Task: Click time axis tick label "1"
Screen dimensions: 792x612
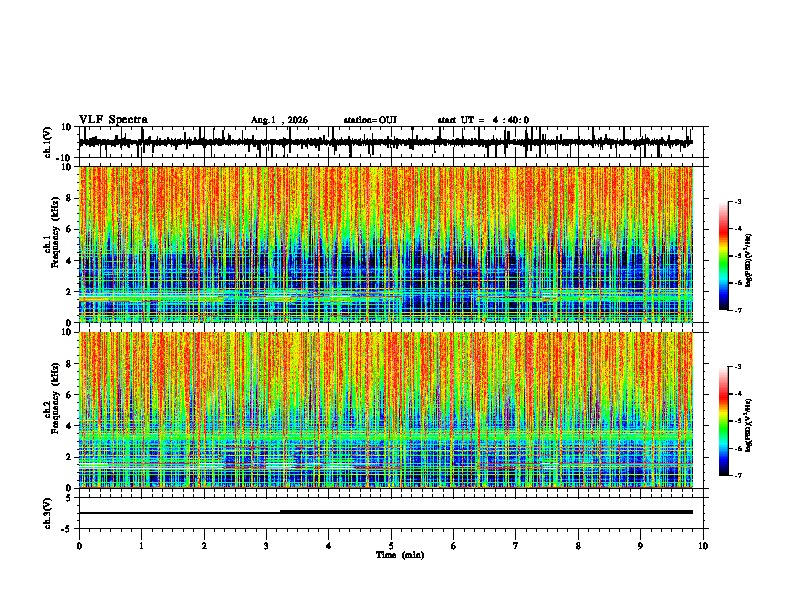Action: [141, 546]
